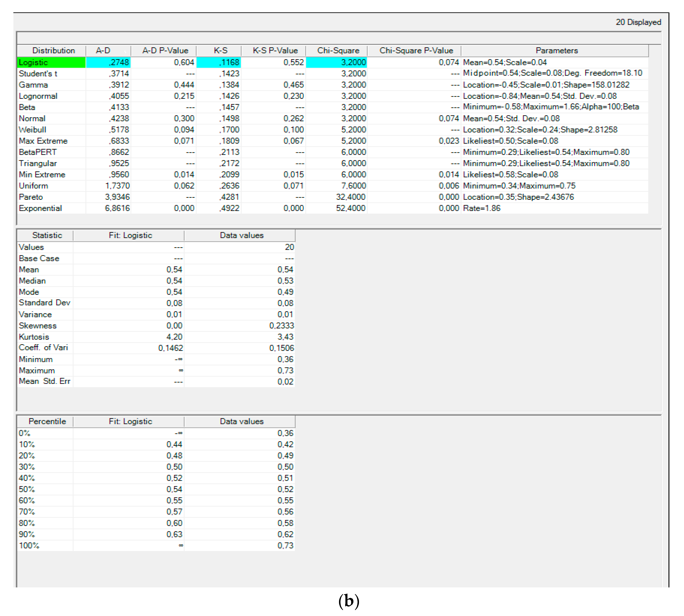The width and height of the screenshot is (684, 616).
Task: Click the Percentile column header
Action: click(47, 421)
